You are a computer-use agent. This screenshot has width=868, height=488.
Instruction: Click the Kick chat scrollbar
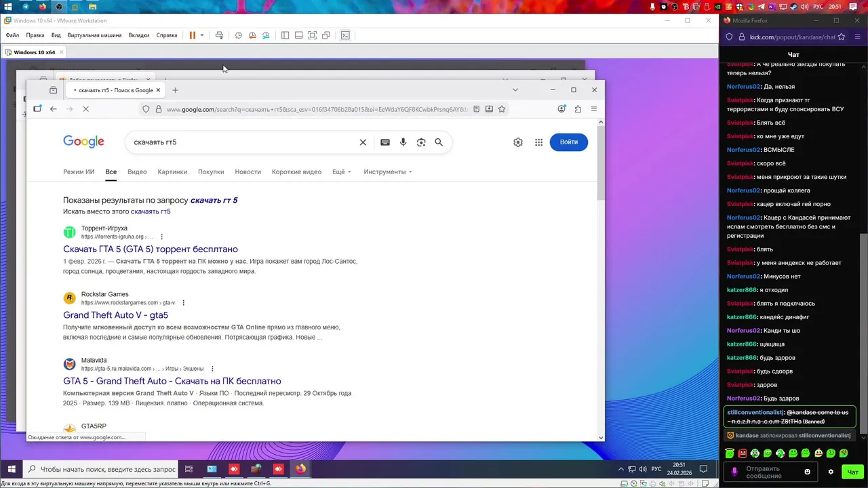coord(865,332)
